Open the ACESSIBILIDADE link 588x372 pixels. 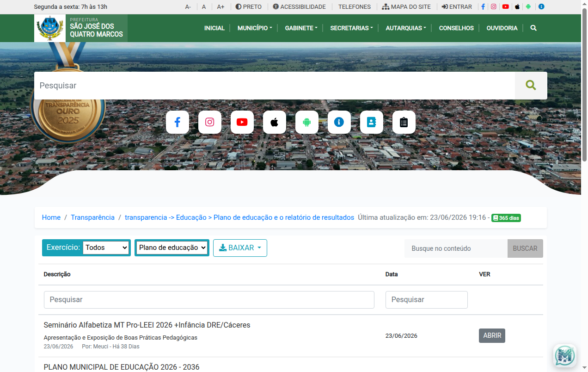(x=299, y=7)
